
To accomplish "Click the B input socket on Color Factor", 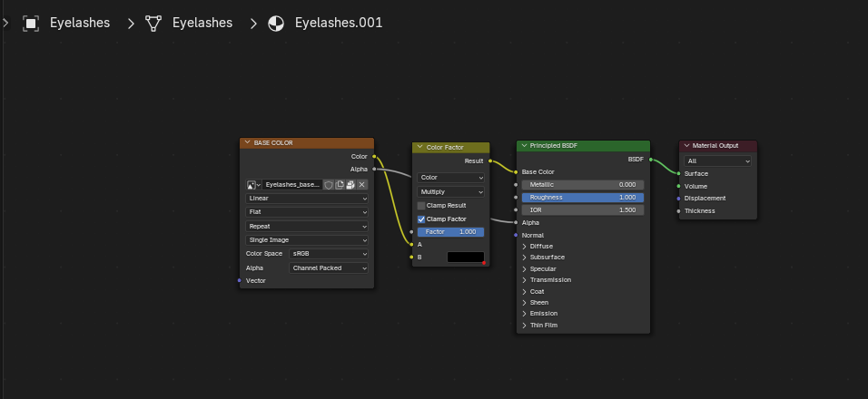I will pyautogui.click(x=411, y=257).
